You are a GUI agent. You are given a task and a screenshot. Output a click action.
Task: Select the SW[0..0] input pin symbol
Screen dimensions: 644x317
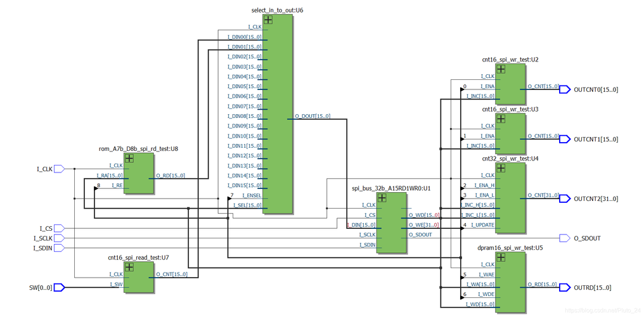click(x=60, y=287)
